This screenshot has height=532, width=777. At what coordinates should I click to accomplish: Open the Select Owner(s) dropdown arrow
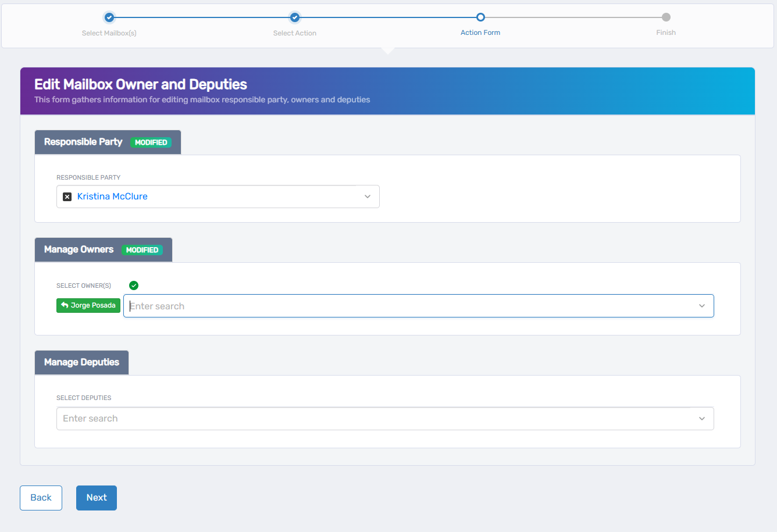[x=702, y=306]
